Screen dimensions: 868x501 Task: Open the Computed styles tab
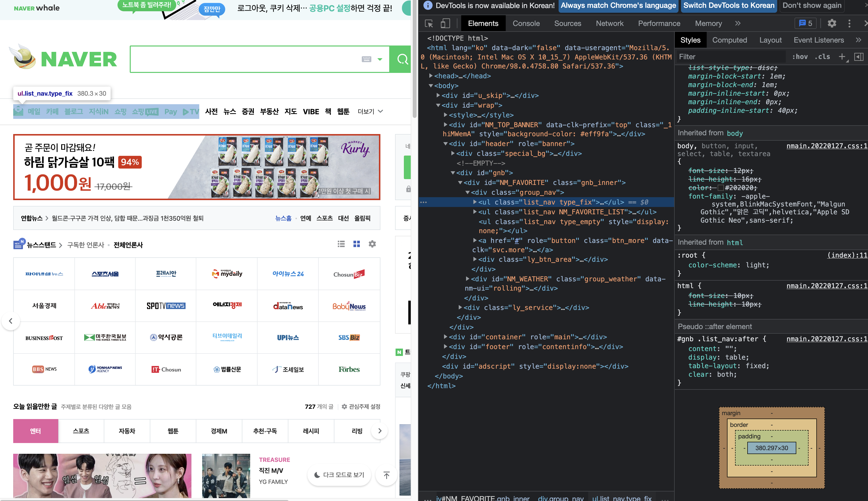[729, 40]
